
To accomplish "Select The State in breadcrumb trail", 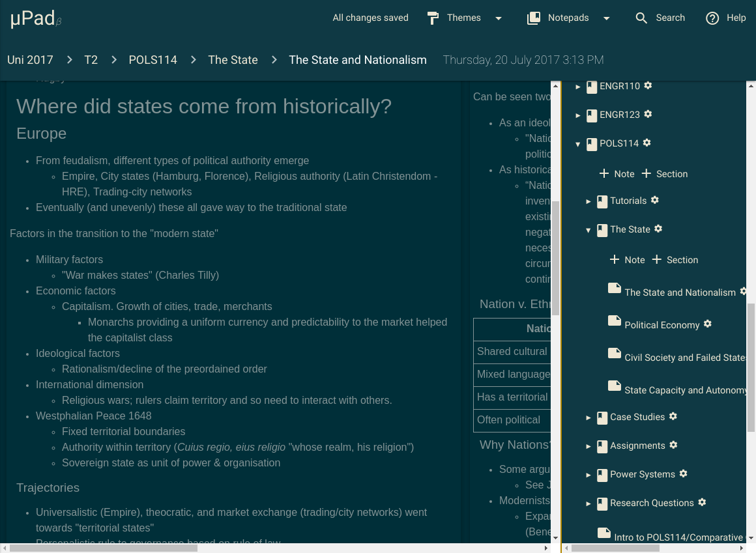I will [x=233, y=60].
